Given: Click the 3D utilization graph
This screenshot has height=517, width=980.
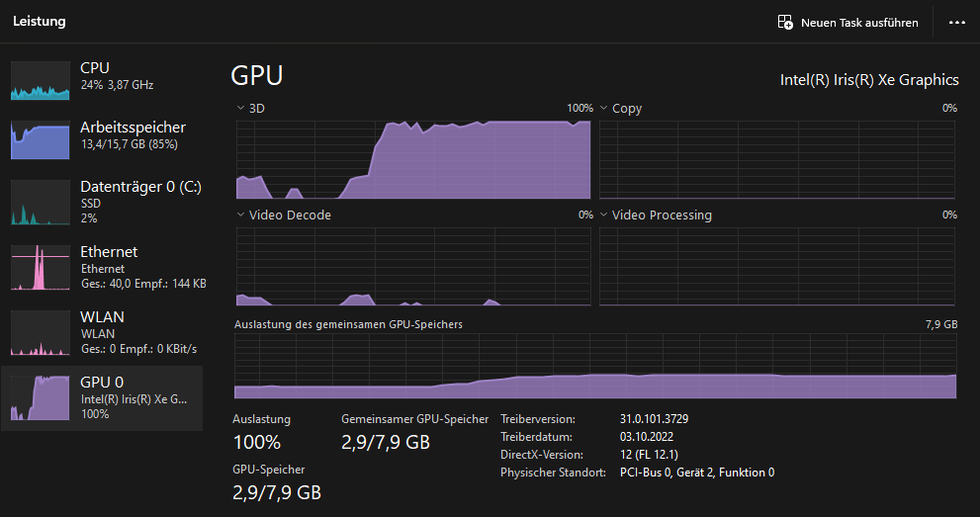Looking at the screenshot, I should click(x=413, y=160).
